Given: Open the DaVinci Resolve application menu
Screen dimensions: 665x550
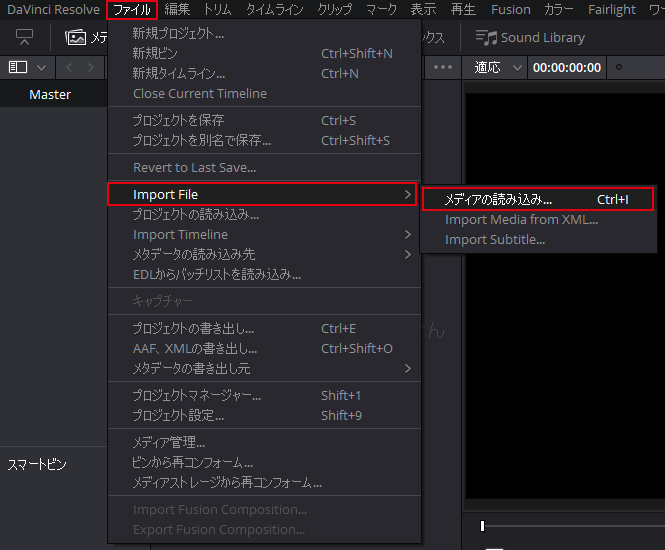Looking at the screenshot, I should pos(53,9).
